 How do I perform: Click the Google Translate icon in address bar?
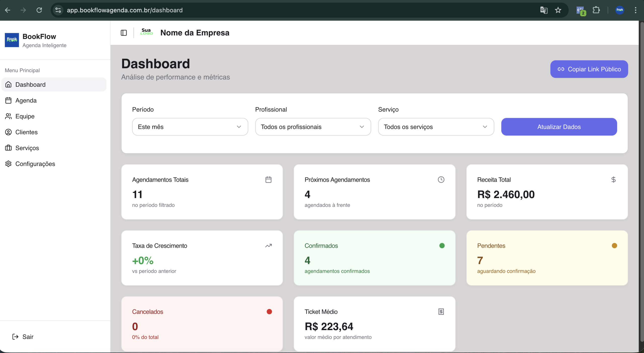click(x=544, y=10)
